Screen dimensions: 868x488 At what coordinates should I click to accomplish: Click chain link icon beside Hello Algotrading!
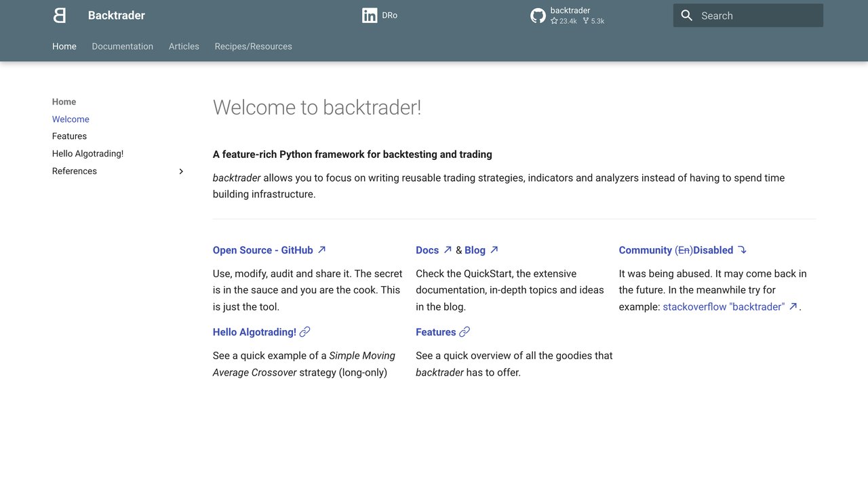coord(305,331)
